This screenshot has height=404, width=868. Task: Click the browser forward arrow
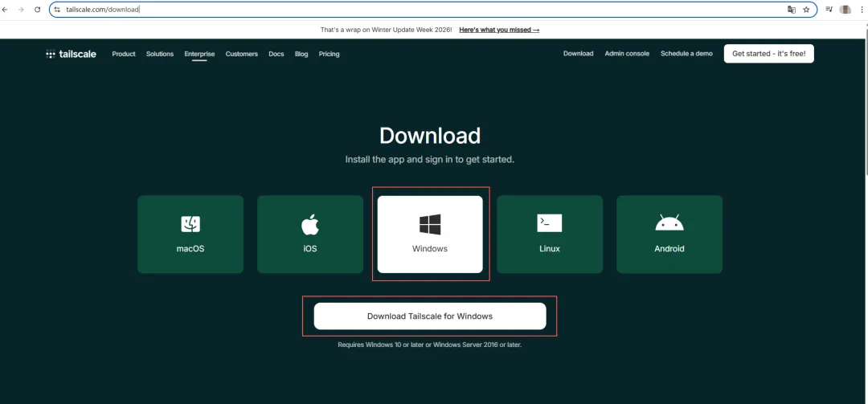coord(21,10)
